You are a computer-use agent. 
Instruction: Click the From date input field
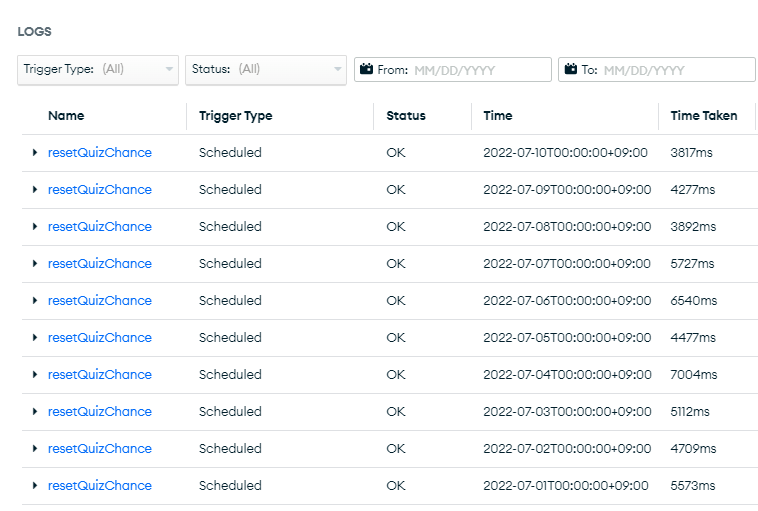[x=452, y=70]
